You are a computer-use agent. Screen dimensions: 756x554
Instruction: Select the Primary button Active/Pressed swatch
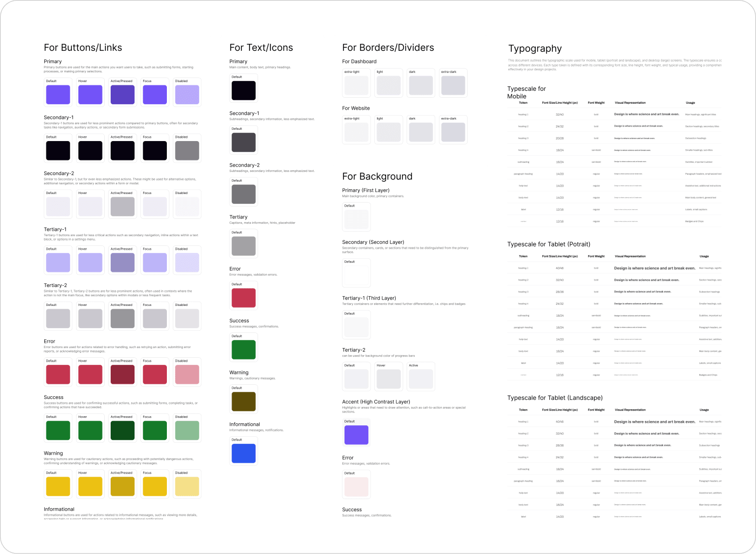123,95
